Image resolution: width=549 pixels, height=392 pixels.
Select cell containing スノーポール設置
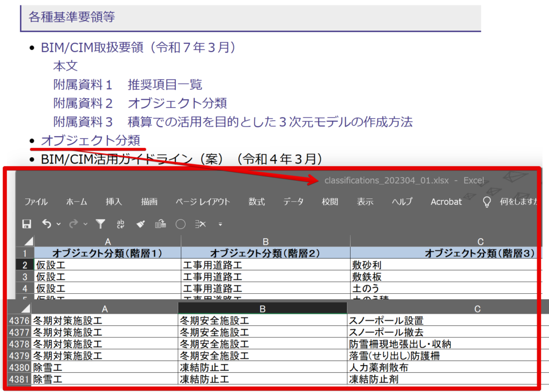[x=386, y=321]
